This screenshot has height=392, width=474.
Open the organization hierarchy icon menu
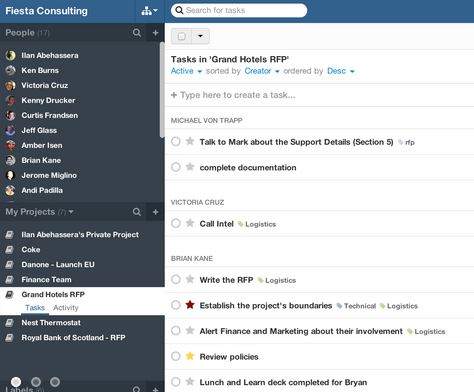point(149,11)
